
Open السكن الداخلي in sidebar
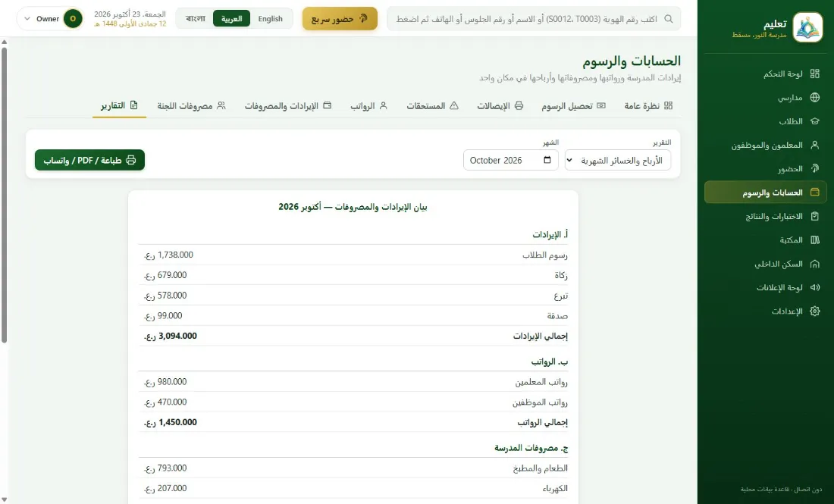point(766,264)
